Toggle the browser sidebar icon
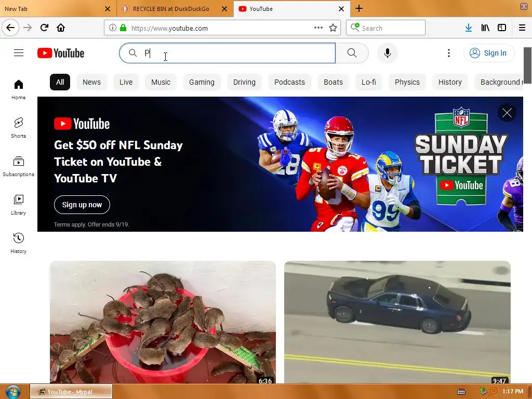The height and width of the screenshot is (399, 532). tap(502, 28)
